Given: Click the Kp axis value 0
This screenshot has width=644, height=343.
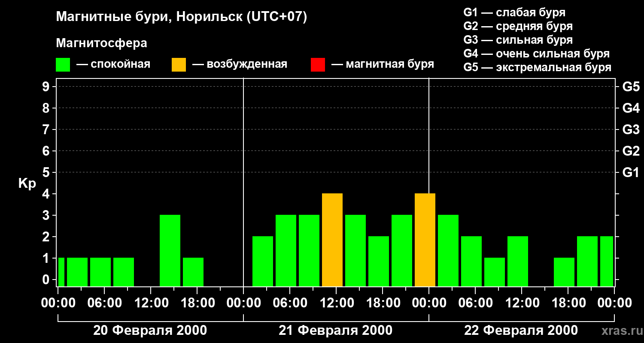Looking at the screenshot, I should coord(47,280).
